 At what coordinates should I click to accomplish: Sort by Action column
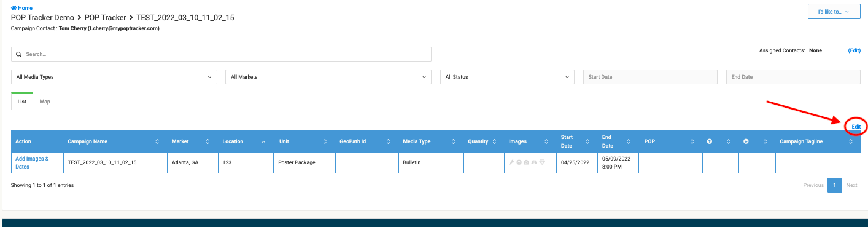point(37,141)
